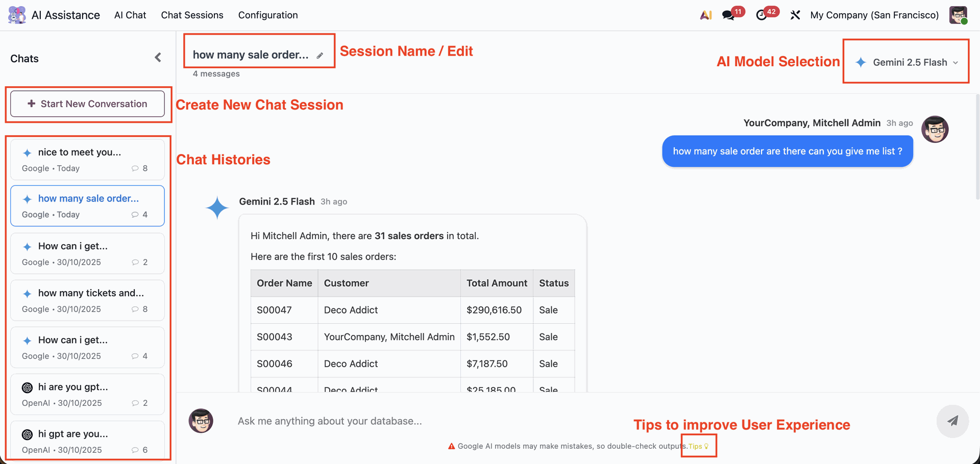Switch company via My Company (San Francisco)
The width and height of the screenshot is (980, 464).
874,15
